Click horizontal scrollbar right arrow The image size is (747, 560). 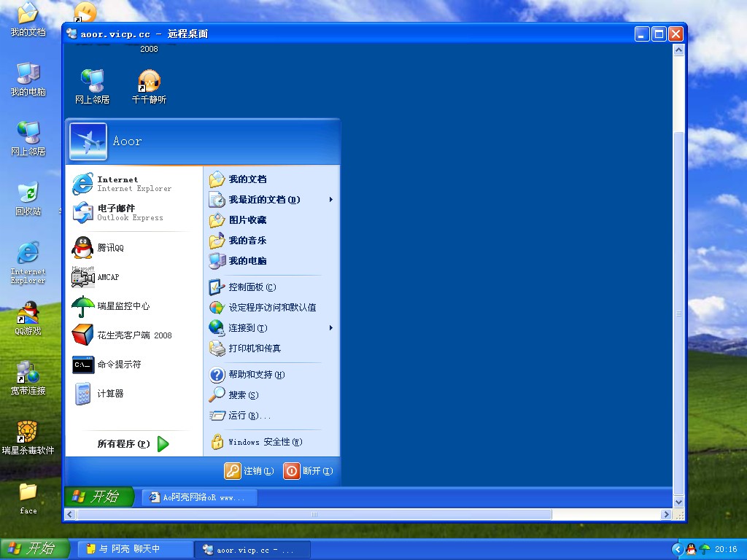pyautogui.click(x=667, y=514)
